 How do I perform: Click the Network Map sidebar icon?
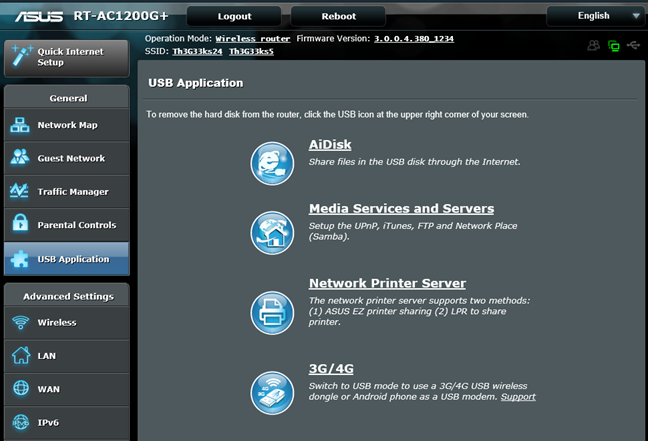[20, 125]
